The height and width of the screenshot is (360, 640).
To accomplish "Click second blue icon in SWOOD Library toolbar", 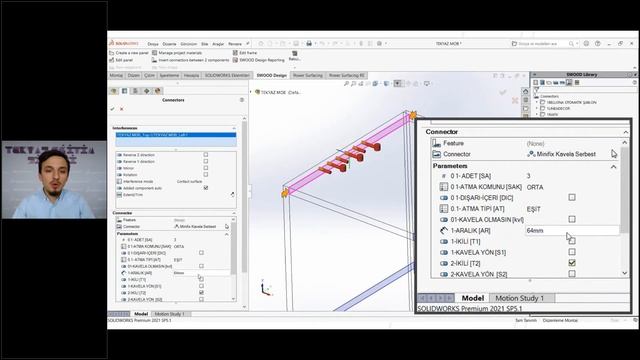I will 542,83.
